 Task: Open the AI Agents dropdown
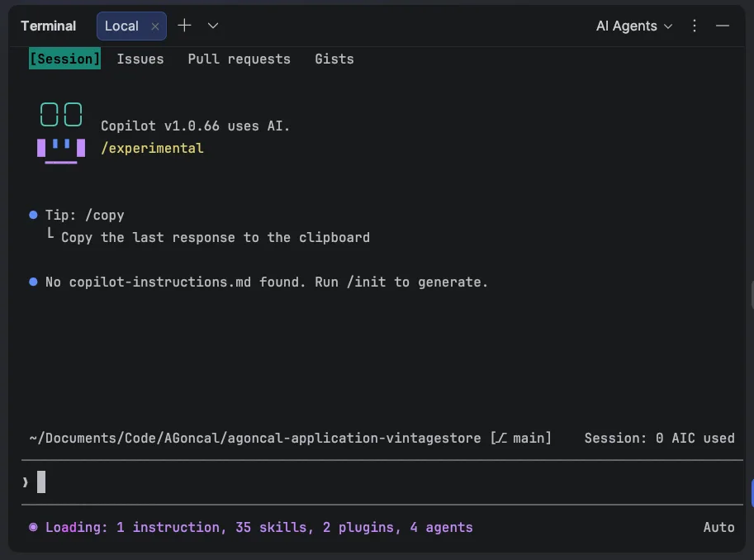tap(633, 26)
